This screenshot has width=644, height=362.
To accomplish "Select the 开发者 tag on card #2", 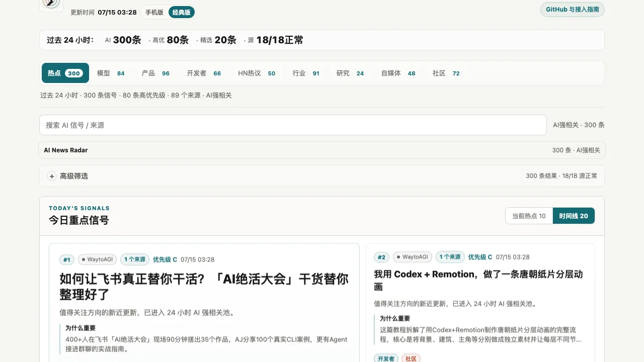I will click(386, 358).
